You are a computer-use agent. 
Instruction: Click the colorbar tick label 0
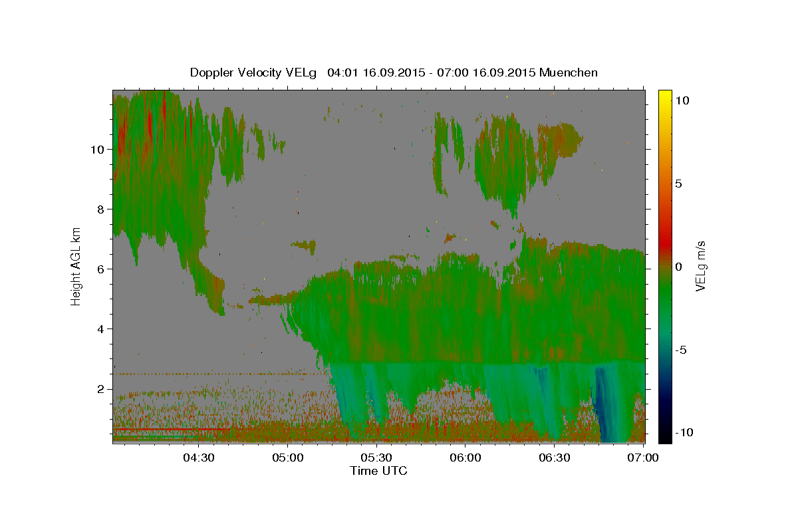tap(679, 267)
